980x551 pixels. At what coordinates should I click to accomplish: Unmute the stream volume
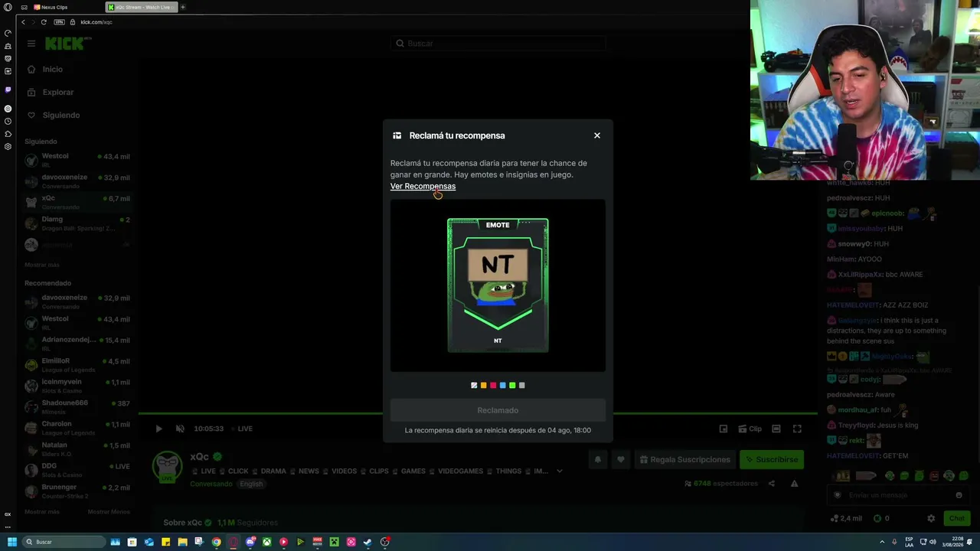(x=180, y=429)
